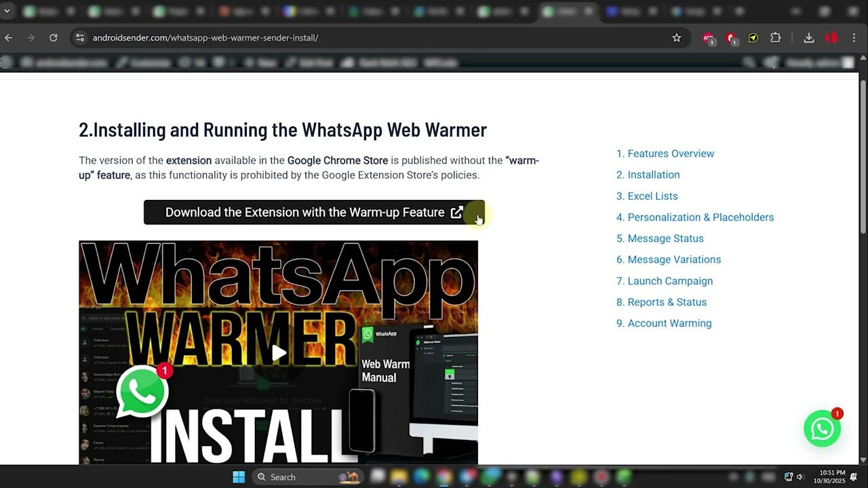Image resolution: width=868 pixels, height=488 pixels.
Task: Open the Extensions puzzle-piece menu
Action: (x=776, y=38)
